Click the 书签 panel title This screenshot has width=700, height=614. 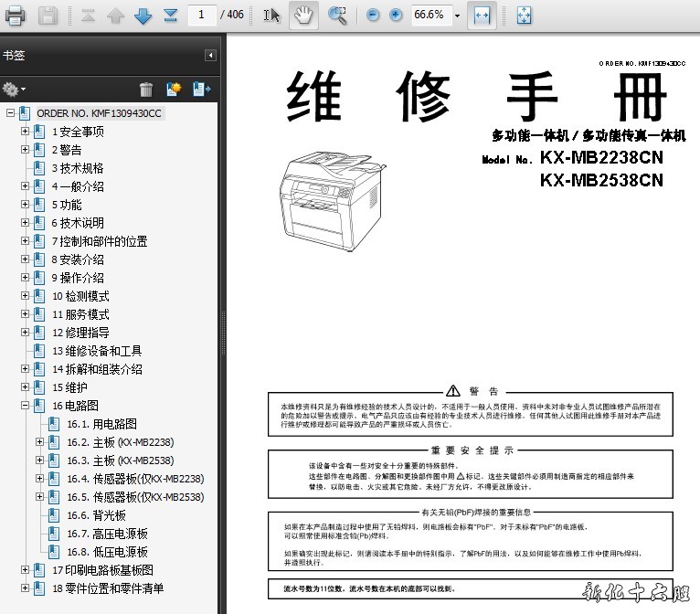pos(14,56)
